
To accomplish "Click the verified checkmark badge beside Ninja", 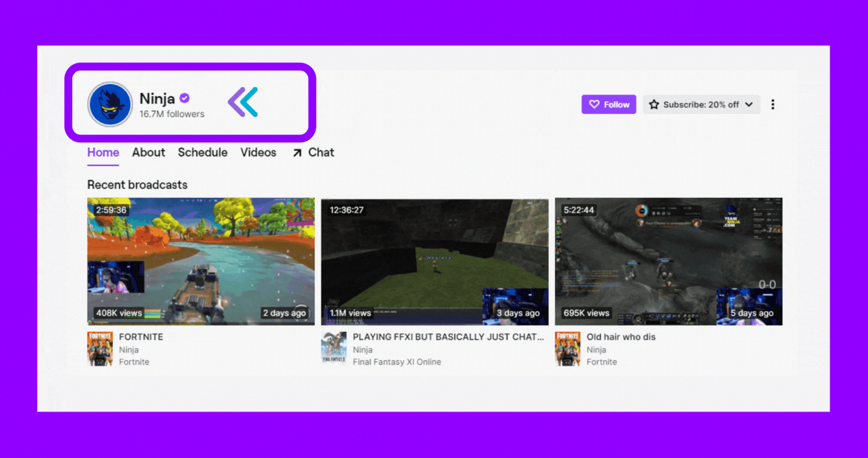I will [x=185, y=98].
